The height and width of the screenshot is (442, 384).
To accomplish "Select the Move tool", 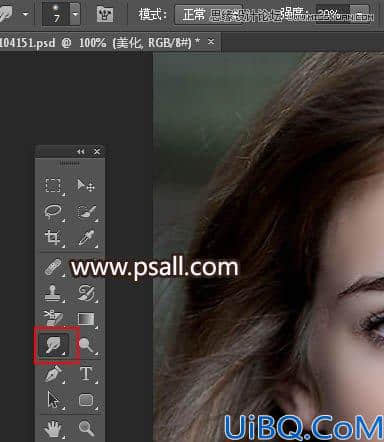I will (x=86, y=185).
